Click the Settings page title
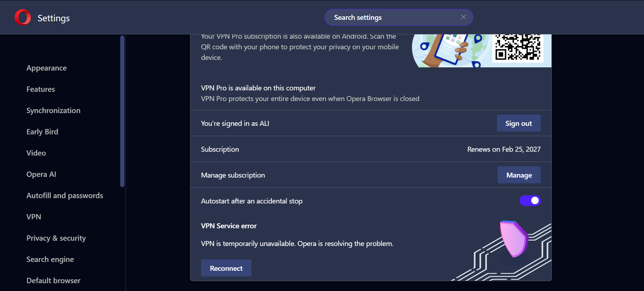Viewport: 644px width, 291px height. [x=54, y=18]
